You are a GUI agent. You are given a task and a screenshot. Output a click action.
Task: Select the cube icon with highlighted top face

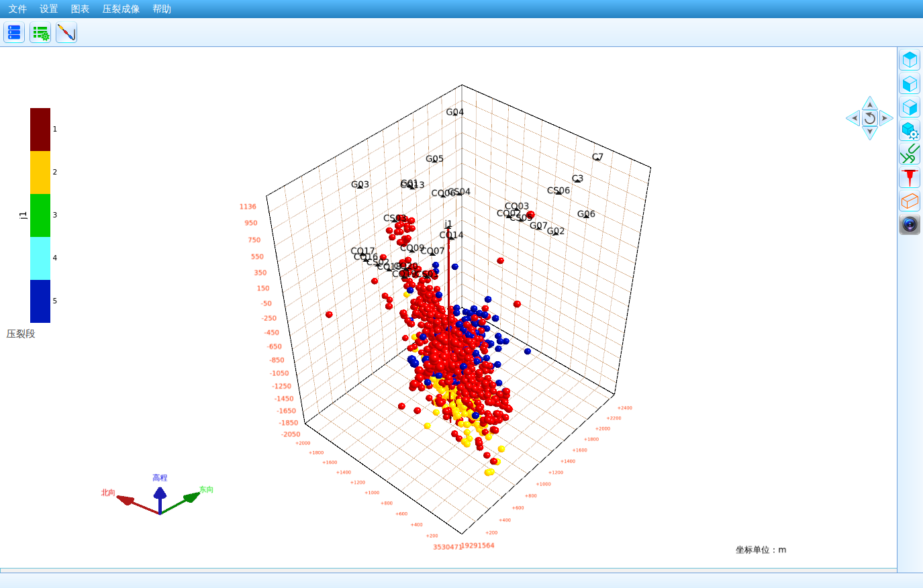point(910,60)
